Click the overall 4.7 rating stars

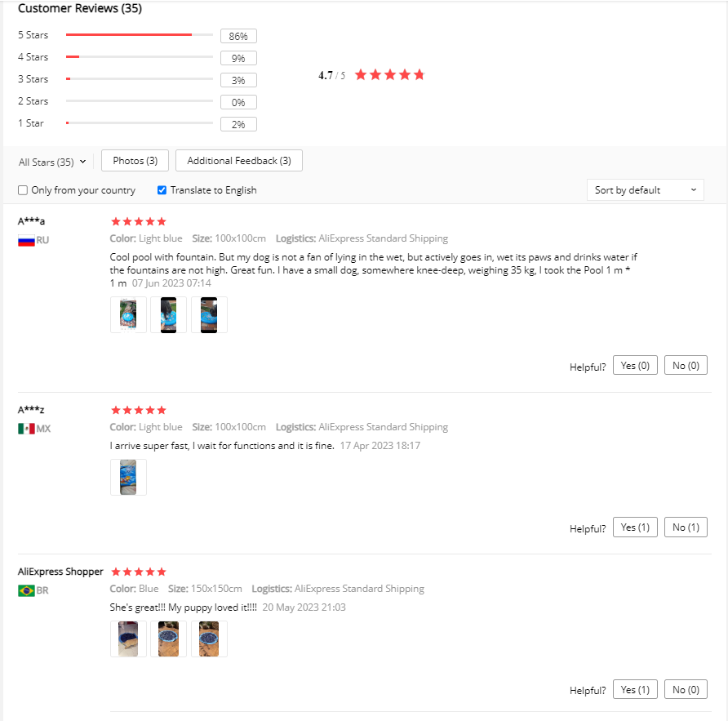390,75
